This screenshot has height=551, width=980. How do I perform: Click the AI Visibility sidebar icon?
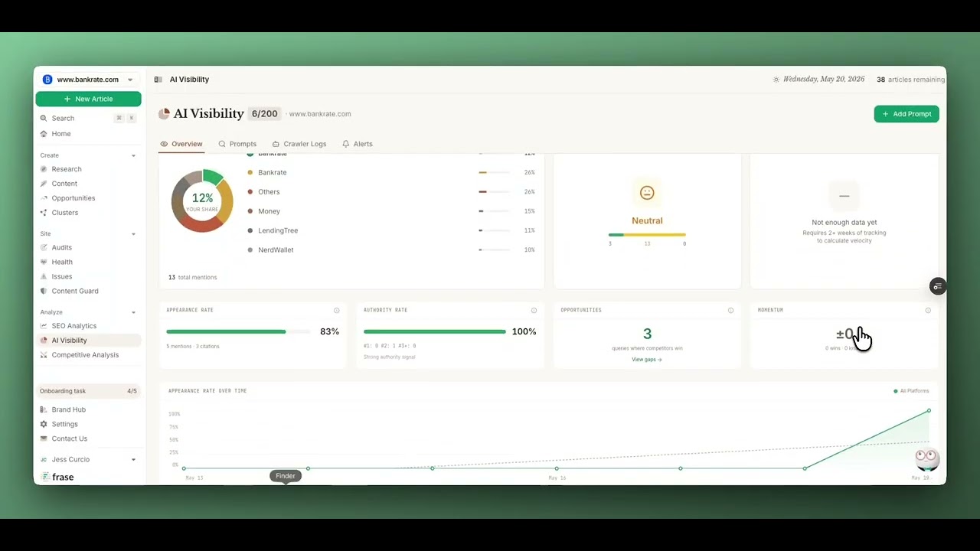tap(44, 341)
